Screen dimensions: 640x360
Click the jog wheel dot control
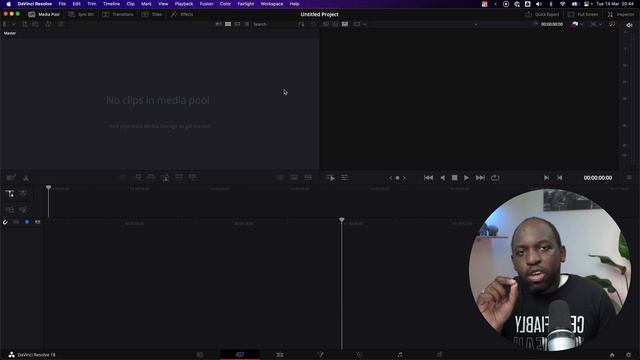point(397,178)
